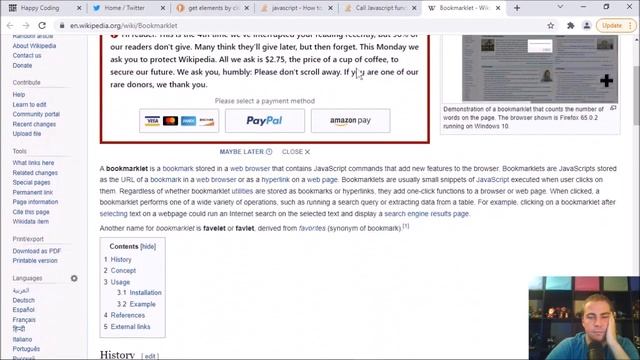The width and height of the screenshot is (640, 360).
Task: Open Donate sidebar link
Action: click(22, 65)
